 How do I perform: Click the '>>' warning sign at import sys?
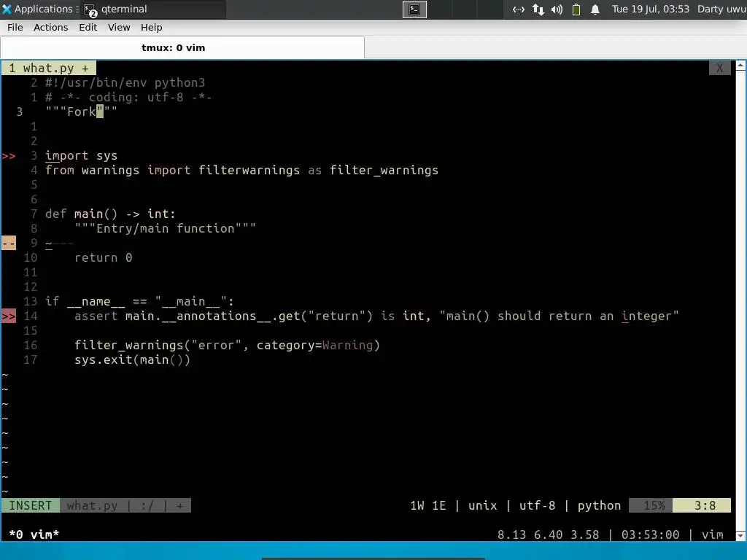pyautogui.click(x=9, y=156)
